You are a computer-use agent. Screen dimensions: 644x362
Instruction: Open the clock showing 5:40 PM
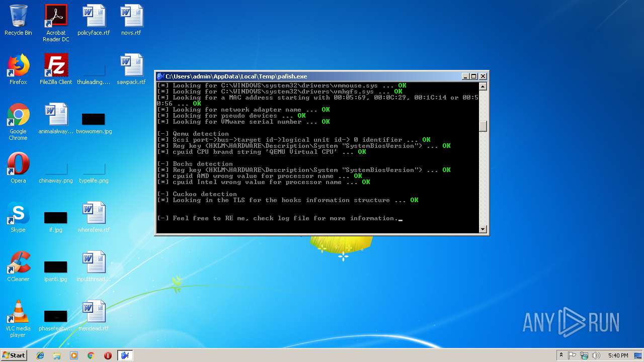point(618,355)
